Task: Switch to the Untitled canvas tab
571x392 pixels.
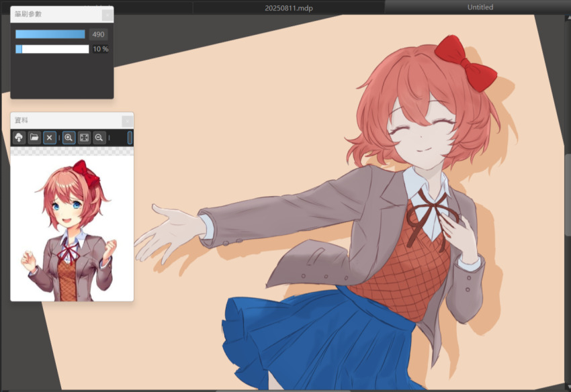Action: (480, 7)
